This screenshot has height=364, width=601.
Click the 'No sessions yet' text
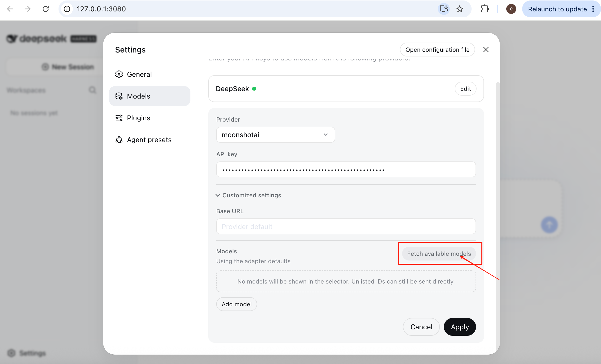(x=34, y=113)
